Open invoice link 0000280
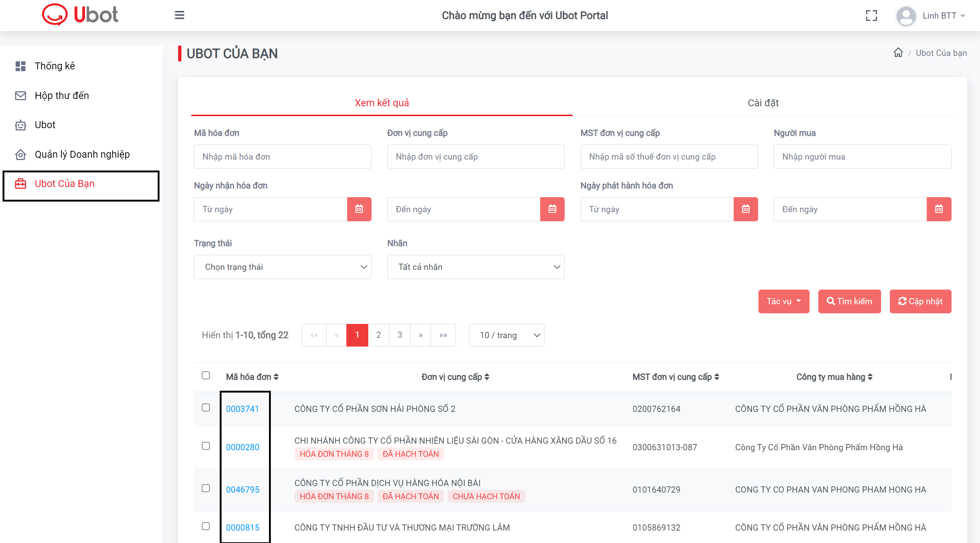Image resolution: width=980 pixels, height=543 pixels. [x=242, y=447]
